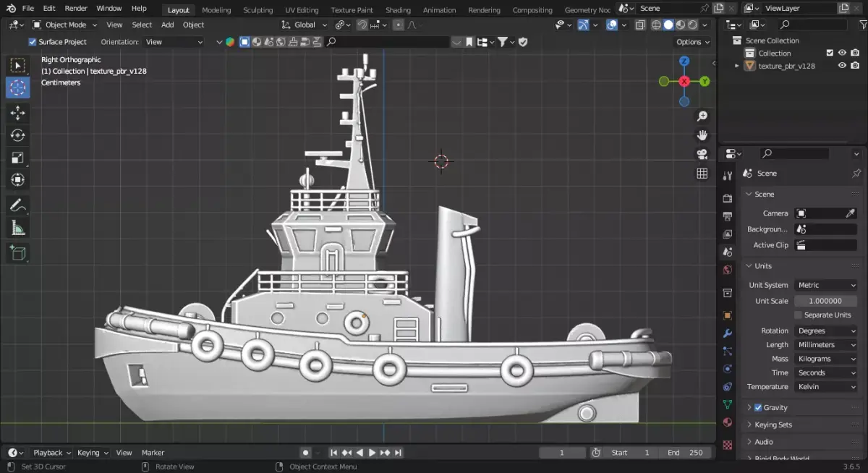The height and width of the screenshot is (473, 868).
Task: Enable the Separate Units checkbox
Action: pos(799,315)
